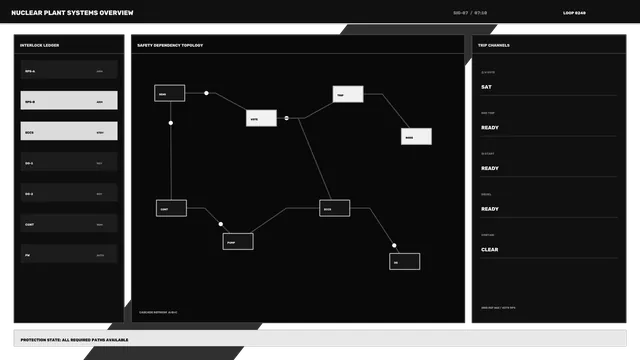The width and height of the screenshot is (640, 360).
Task: Open the highlighted ECCS ledger row
Action: (x=69, y=131)
